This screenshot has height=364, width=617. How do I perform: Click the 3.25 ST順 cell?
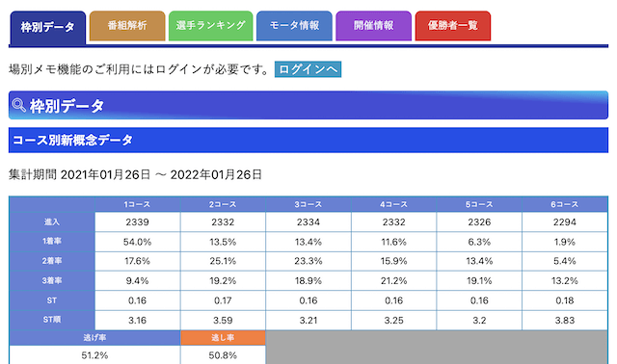tap(394, 320)
